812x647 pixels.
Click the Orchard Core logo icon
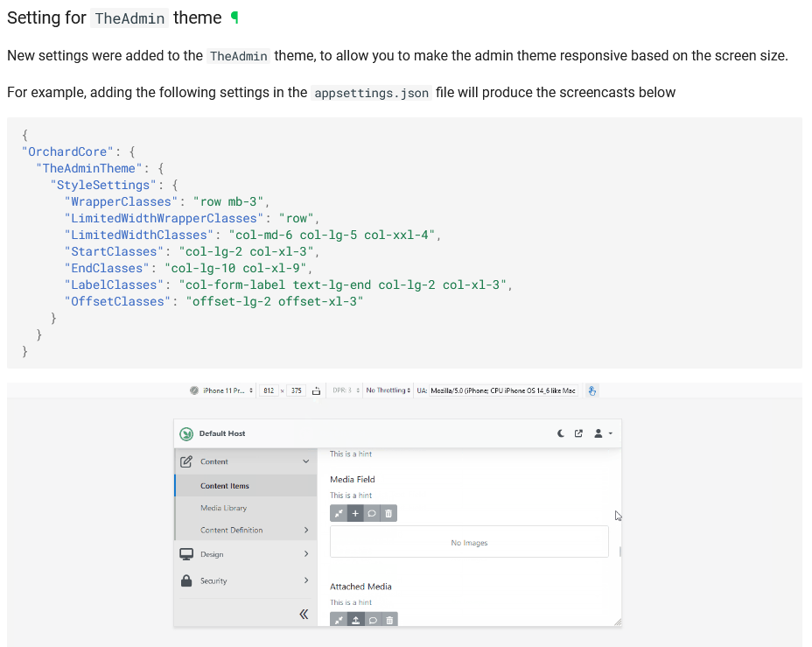pos(186,433)
